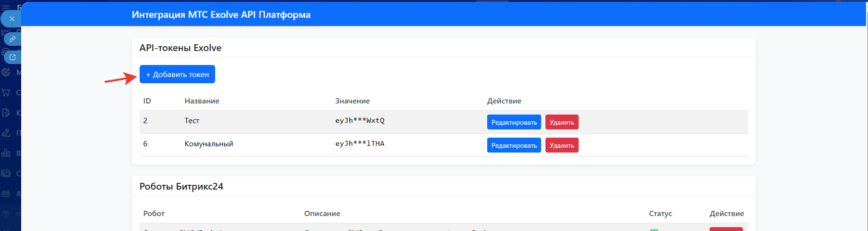Close the slider panel with the X button

[x=12, y=19]
